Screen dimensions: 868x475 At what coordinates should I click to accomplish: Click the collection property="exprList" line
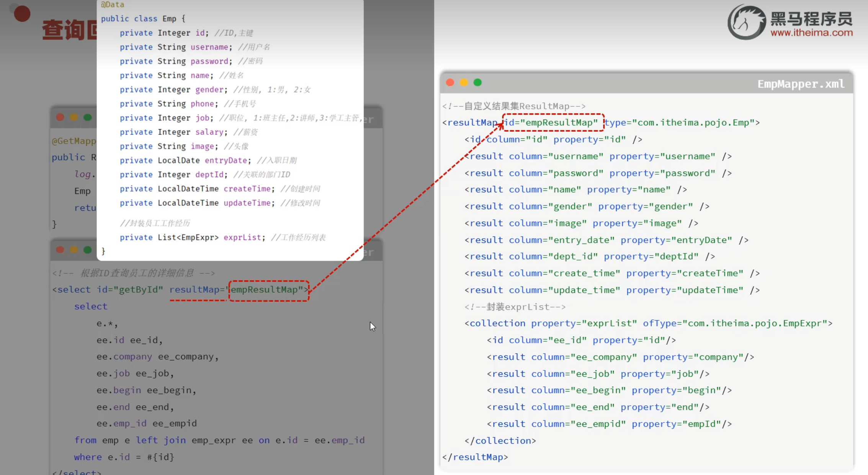pyautogui.click(x=648, y=323)
